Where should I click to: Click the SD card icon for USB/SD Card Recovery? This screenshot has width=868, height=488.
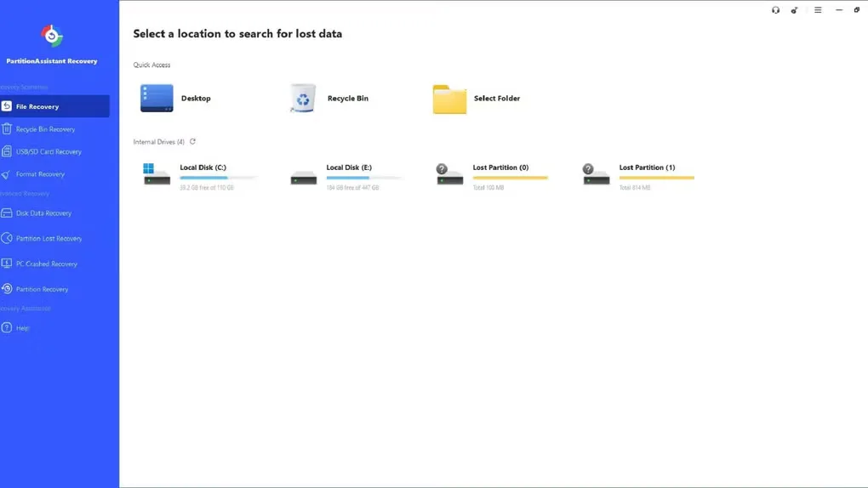[x=7, y=151]
